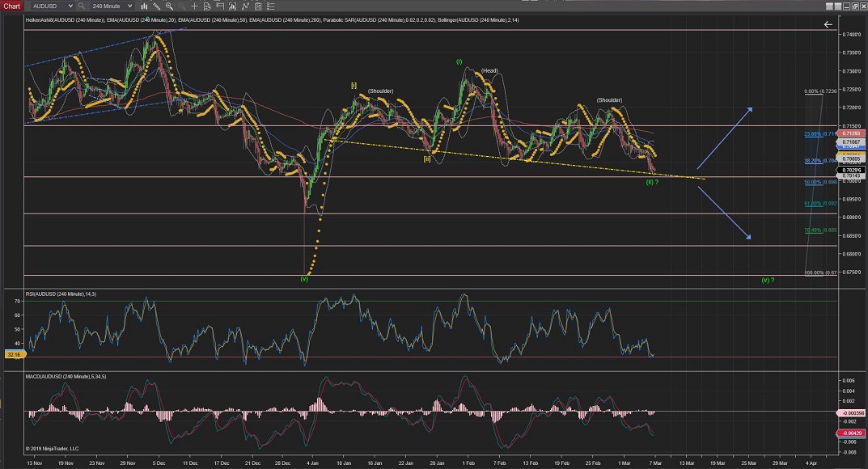Expand the AUDUSD instrument dropdown

click(70, 6)
